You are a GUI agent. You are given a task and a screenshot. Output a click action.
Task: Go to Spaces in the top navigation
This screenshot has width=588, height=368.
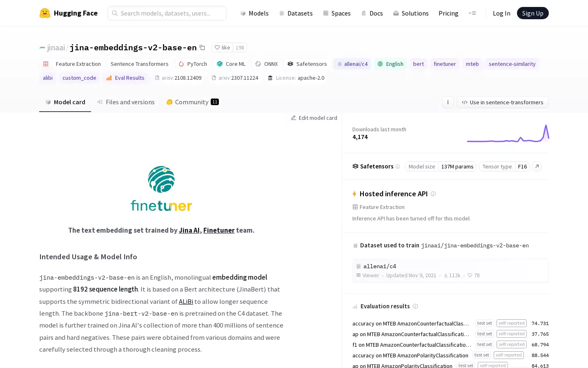[x=337, y=13]
